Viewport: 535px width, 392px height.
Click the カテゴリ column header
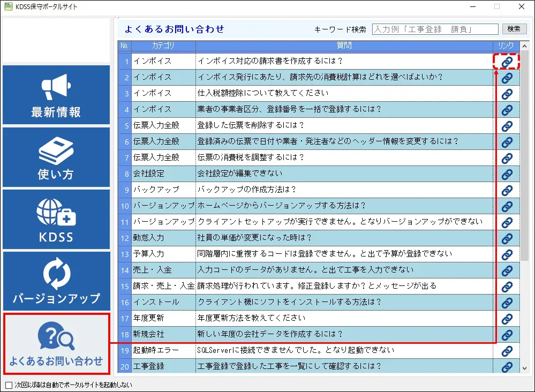tap(163, 46)
